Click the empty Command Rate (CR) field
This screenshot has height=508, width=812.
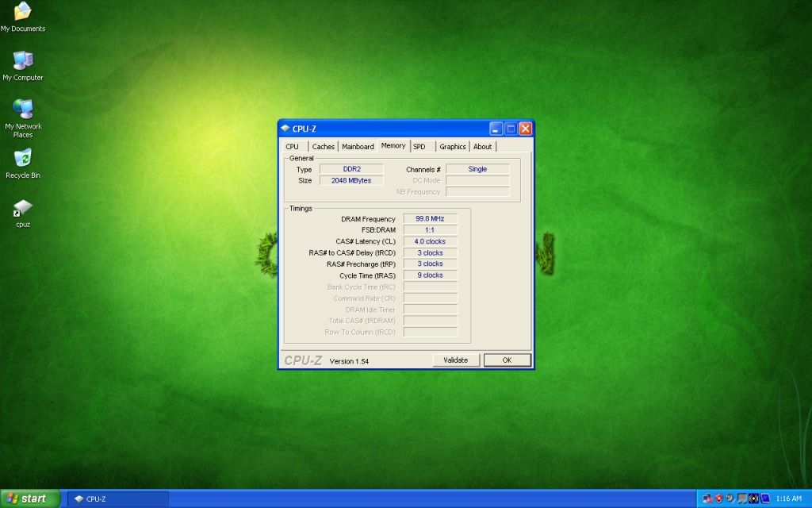(431, 298)
